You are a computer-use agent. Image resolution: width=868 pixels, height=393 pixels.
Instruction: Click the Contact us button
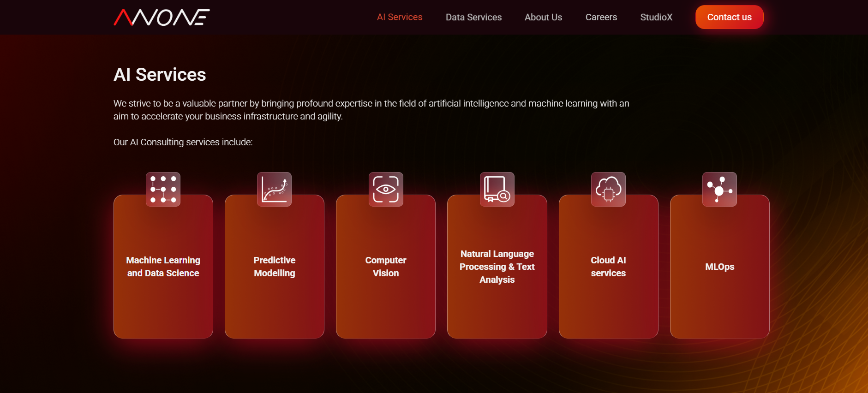pos(730,17)
